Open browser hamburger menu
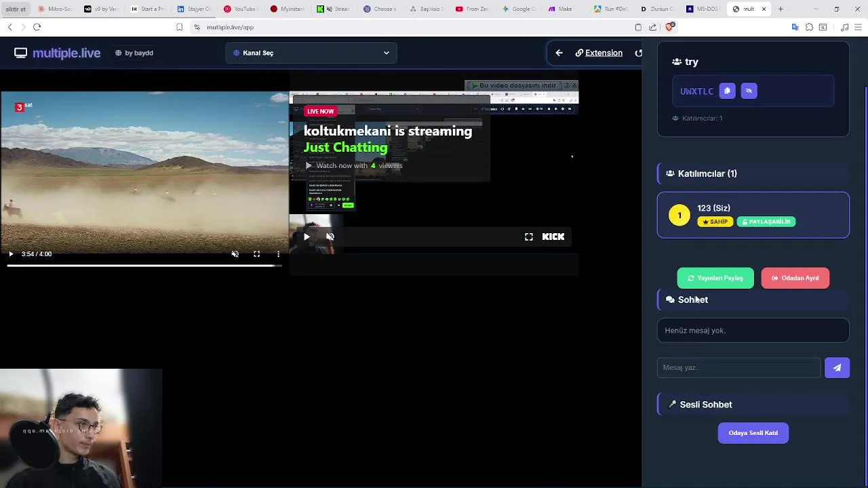 [x=858, y=27]
